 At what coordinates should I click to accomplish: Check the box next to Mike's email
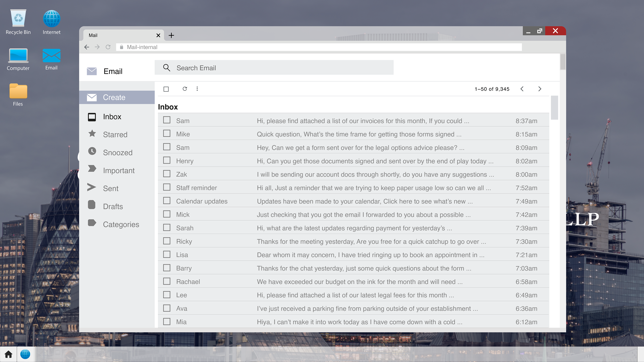point(167,133)
